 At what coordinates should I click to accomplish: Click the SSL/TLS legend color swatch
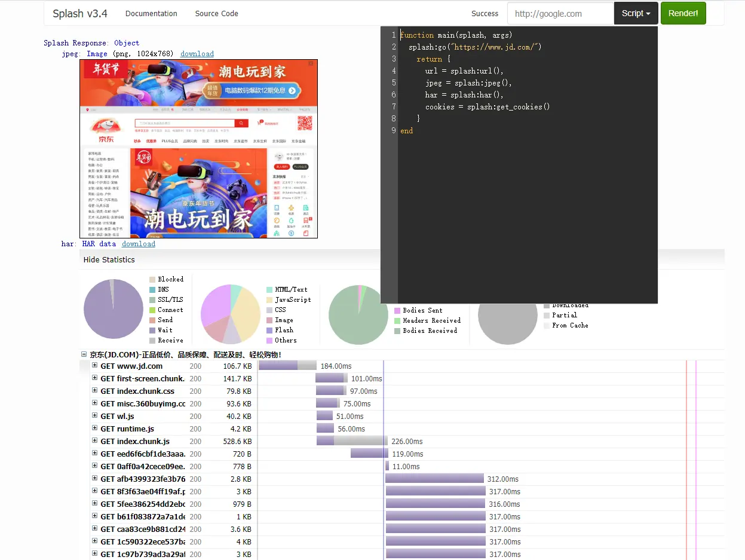click(x=152, y=299)
